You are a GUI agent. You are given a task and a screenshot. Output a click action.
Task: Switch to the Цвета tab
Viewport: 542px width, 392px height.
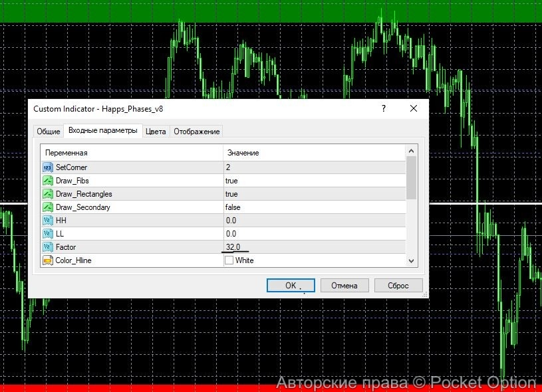tap(156, 132)
